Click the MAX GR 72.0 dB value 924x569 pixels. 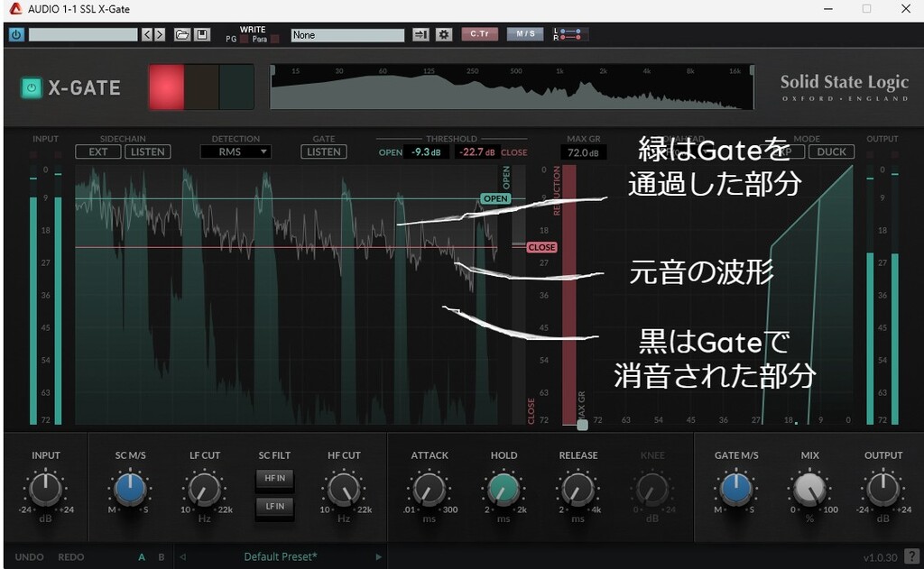coord(583,152)
